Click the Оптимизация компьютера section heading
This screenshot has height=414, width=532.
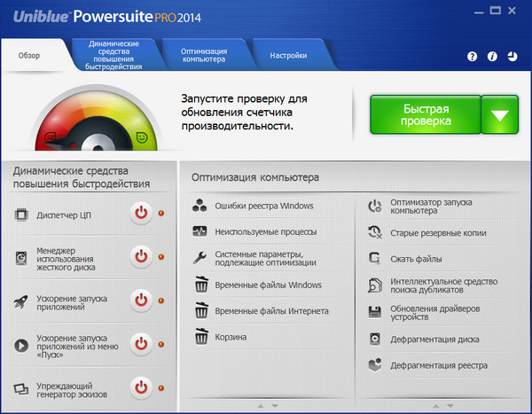coord(255,177)
